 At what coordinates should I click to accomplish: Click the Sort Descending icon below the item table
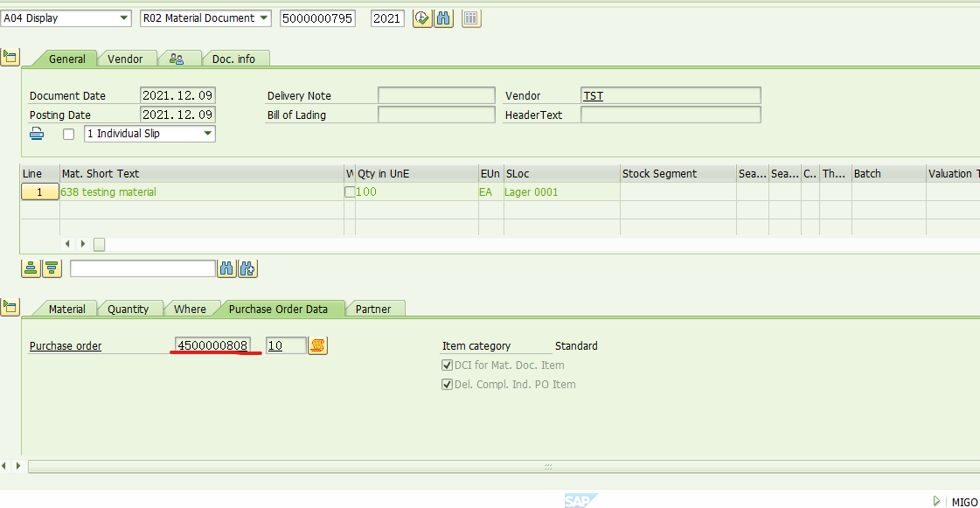tap(52, 268)
